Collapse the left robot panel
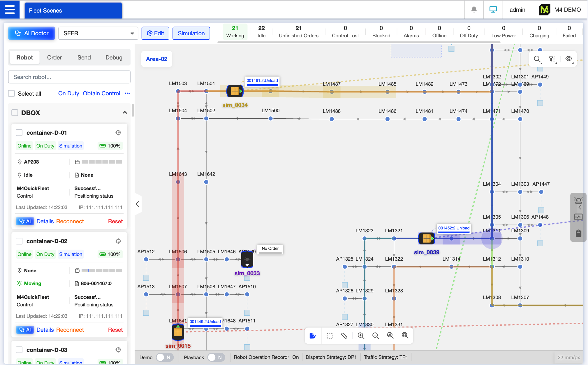588x365 pixels. (x=138, y=204)
